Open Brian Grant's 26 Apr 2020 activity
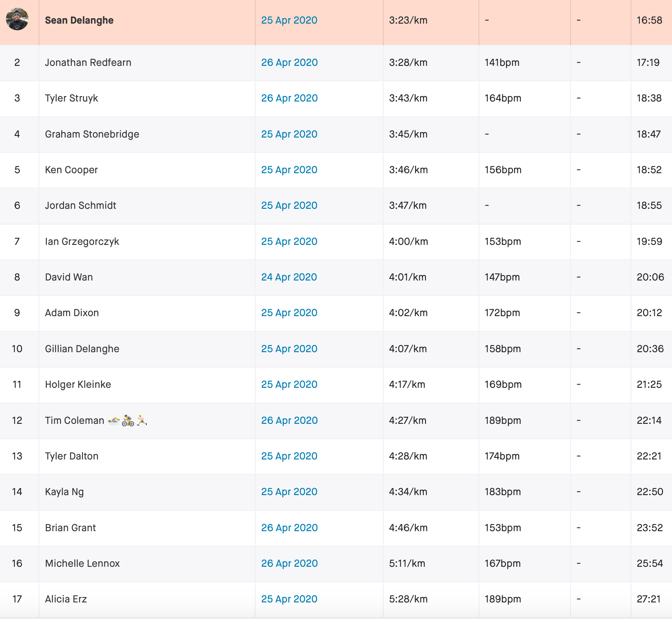The width and height of the screenshot is (672, 619). [289, 528]
